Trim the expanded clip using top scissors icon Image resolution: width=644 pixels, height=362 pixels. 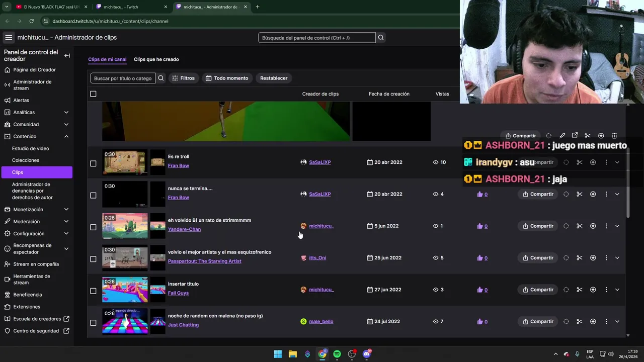[587, 136]
